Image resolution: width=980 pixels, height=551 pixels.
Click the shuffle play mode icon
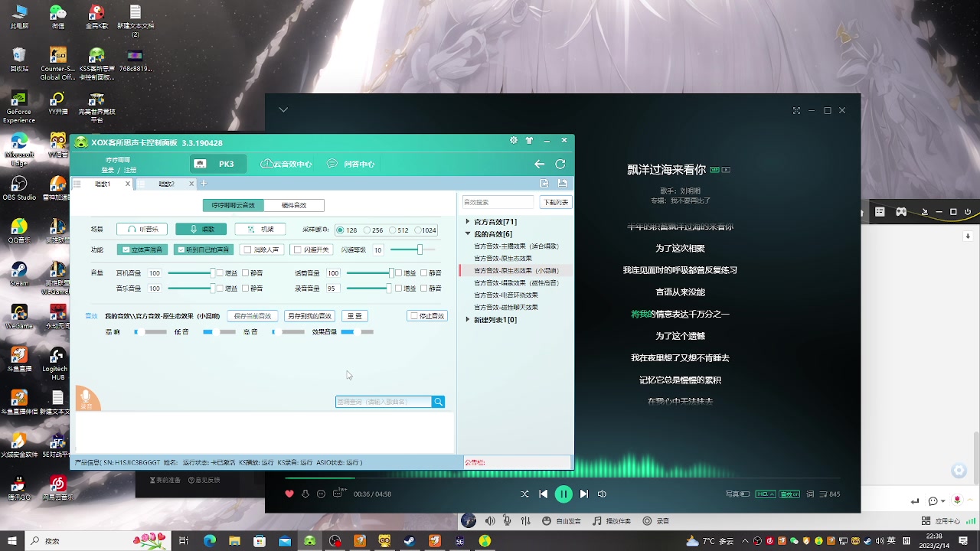point(524,494)
